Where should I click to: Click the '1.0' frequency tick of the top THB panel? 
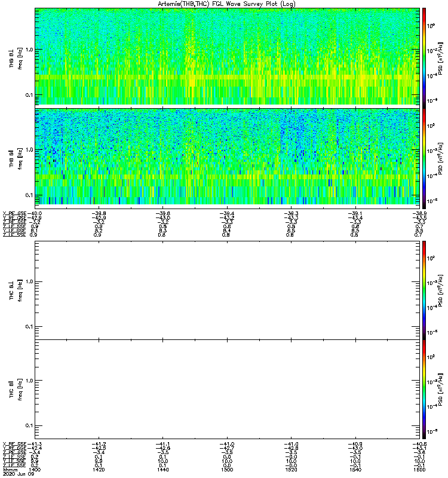(29, 50)
